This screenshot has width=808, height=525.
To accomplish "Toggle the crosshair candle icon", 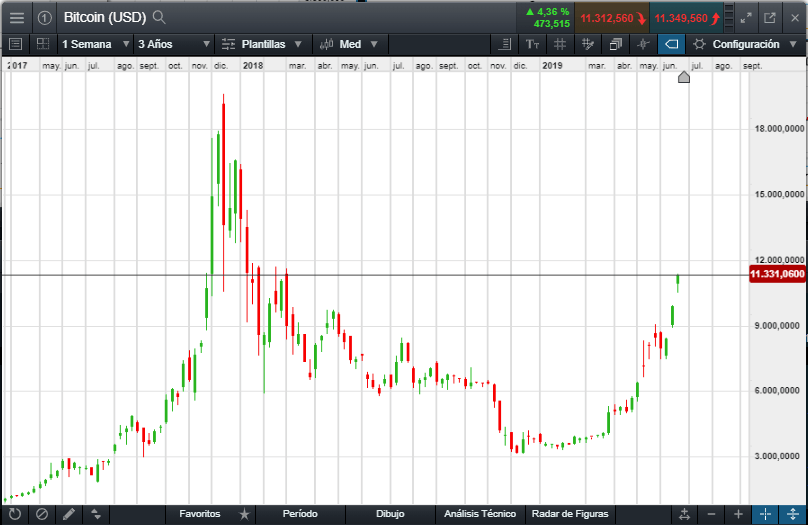I will point(643,44).
